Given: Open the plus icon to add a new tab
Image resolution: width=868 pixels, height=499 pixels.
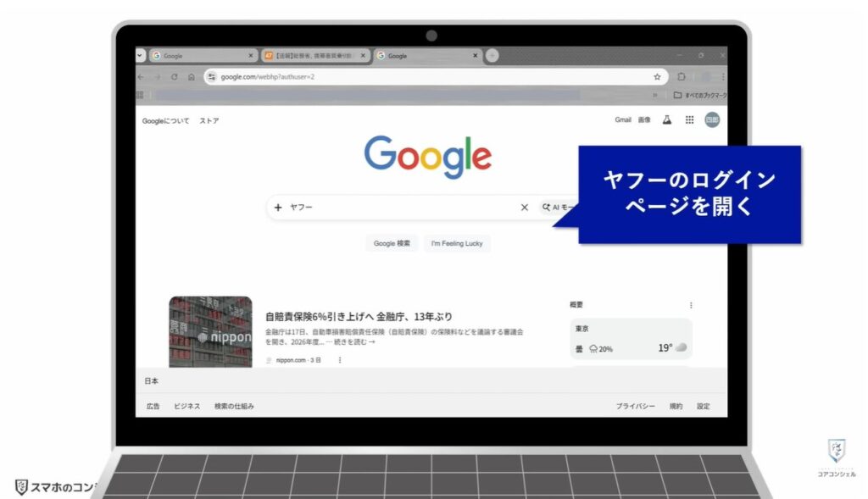Looking at the screenshot, I should [x=492, y=55].
